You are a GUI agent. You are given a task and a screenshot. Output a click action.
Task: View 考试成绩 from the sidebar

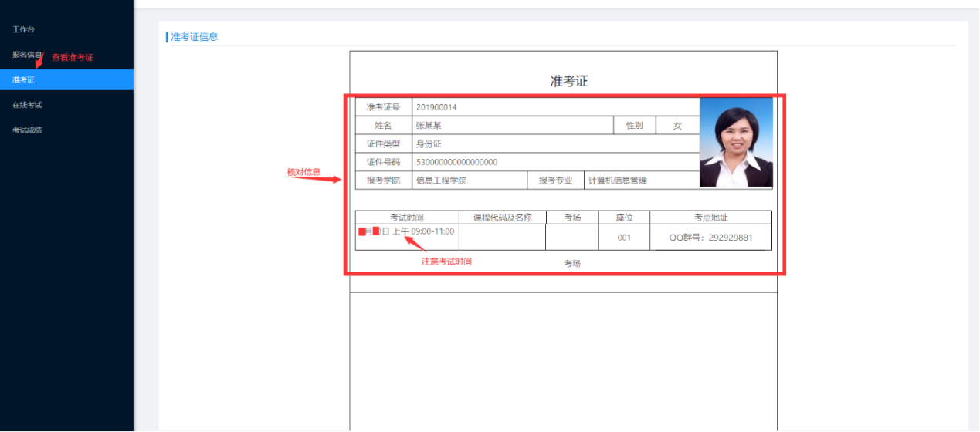(27, 130)
